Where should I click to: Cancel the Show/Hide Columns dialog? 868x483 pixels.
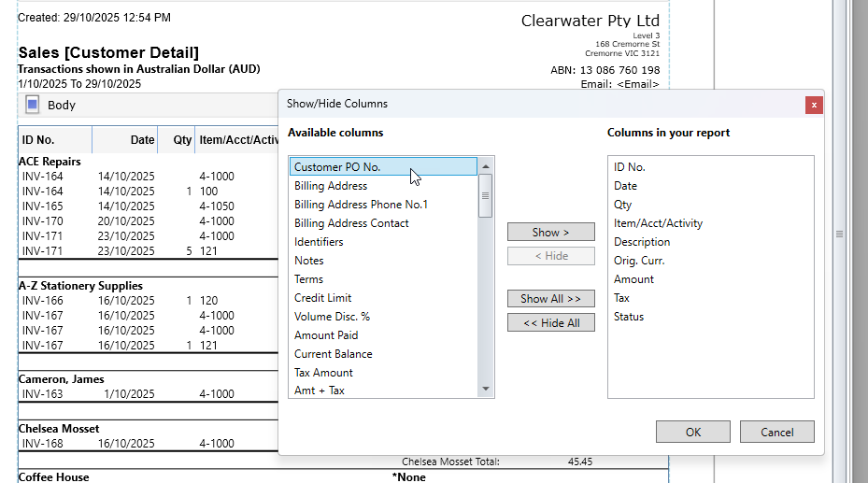point(776,432)
